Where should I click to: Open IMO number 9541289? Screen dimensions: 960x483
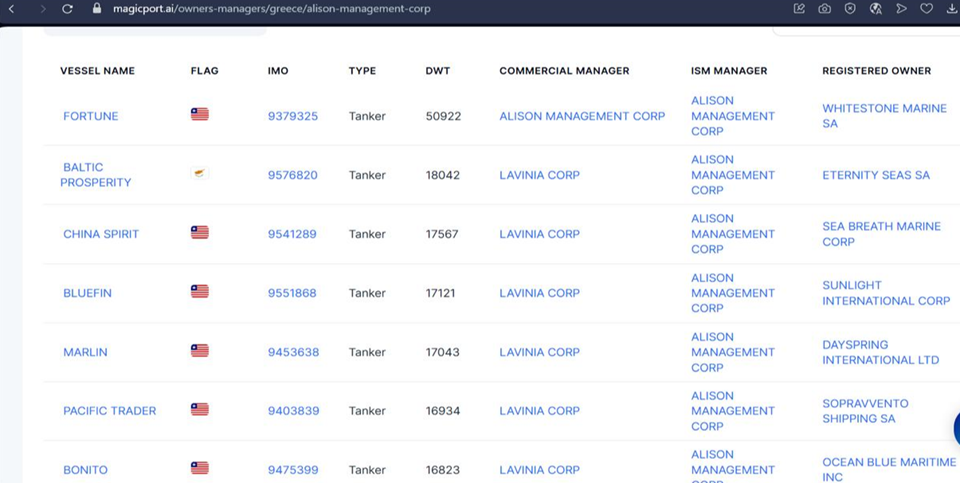click(292, 234)
